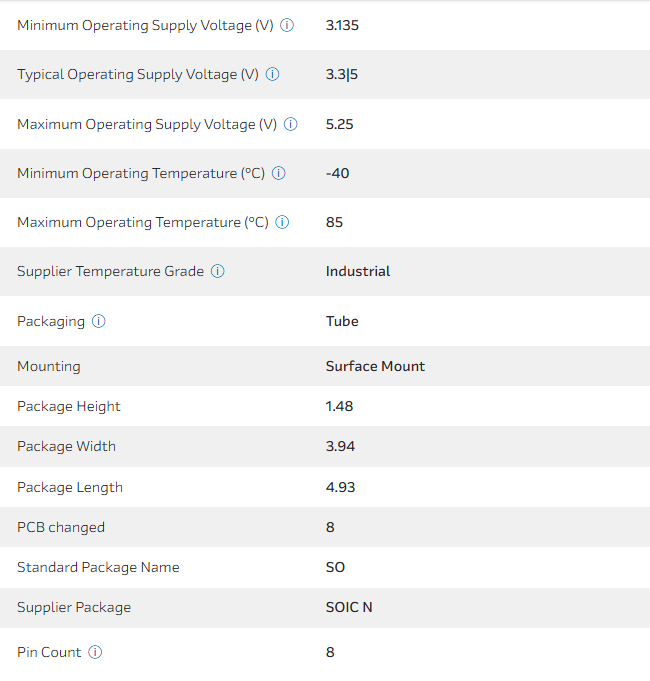Image resolution: width=650 pixels, height=681 pixels.
Task: Click Supplier Temperature Grade info icon
Action: click(218, 271)
